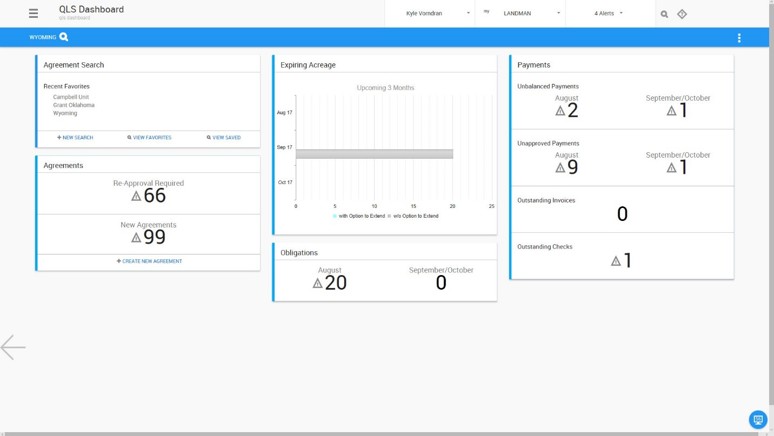
Task: Click warning icon next to Outstanding Checks
Action: coord(616,261)
